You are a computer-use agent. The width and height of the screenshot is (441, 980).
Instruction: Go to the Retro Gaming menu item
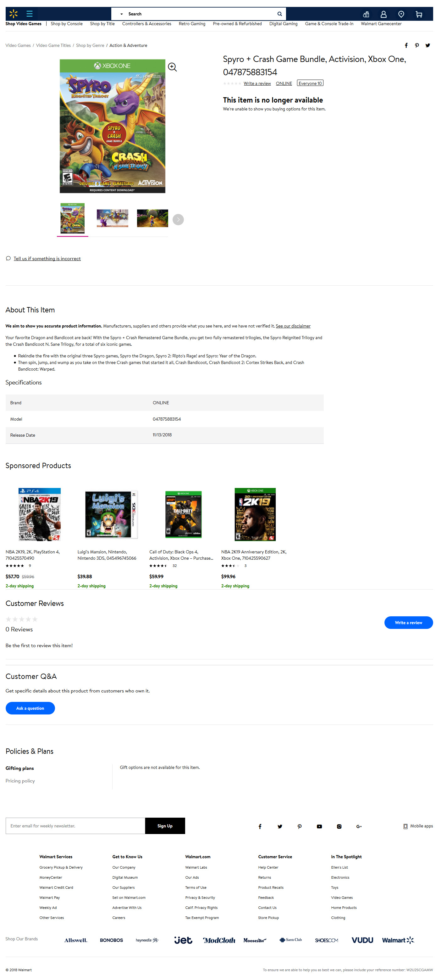pos(192,24)
